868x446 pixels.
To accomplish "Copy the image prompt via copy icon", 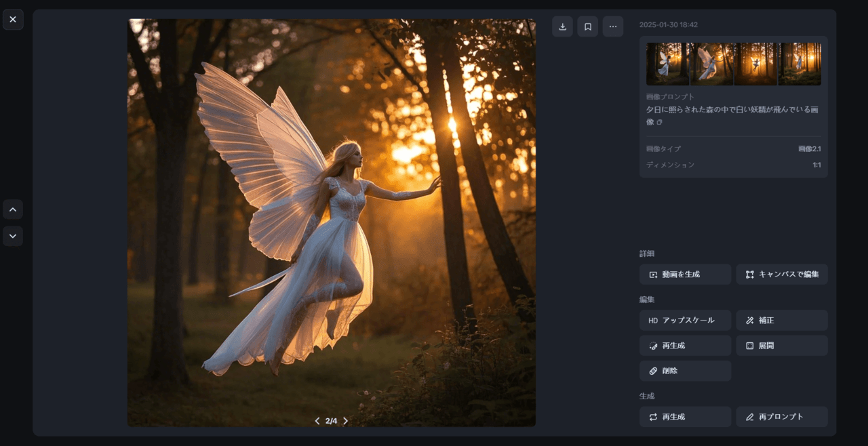I will (x=659, y=122).
